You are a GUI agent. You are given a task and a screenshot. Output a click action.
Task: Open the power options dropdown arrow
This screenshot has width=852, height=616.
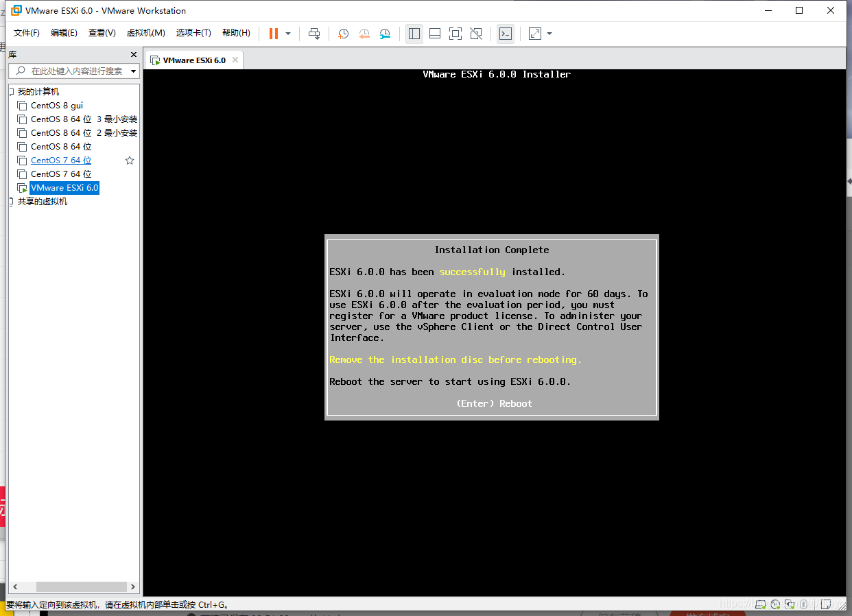(x=288, y=34)
